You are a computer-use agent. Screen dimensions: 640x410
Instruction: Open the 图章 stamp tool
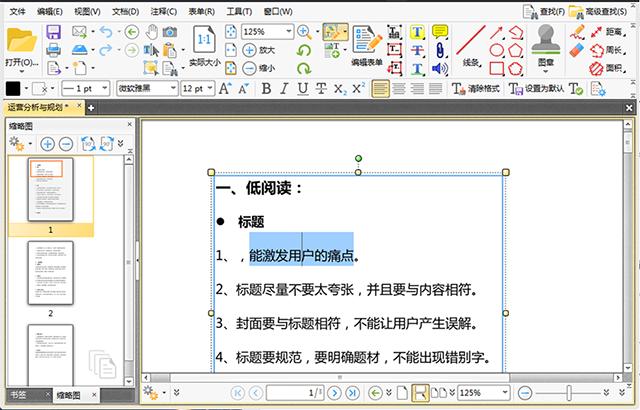pyautogui.click(x=546, y=47)
